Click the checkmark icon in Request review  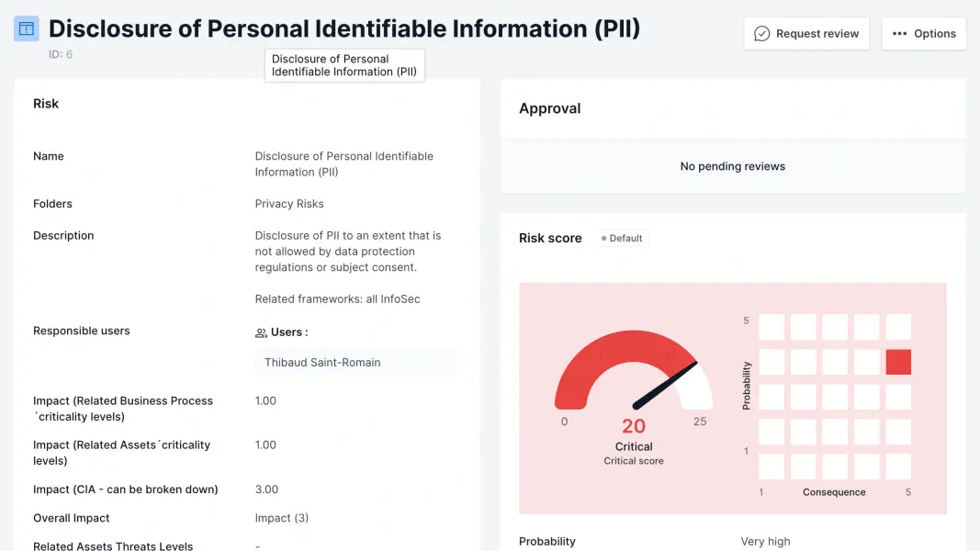click(x=761, y=34)
